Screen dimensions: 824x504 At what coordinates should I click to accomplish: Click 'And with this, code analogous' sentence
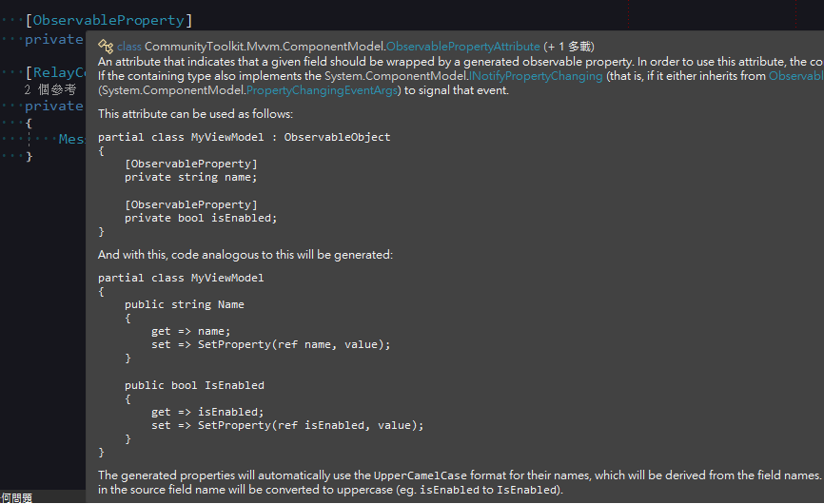[x=245, y=255]
